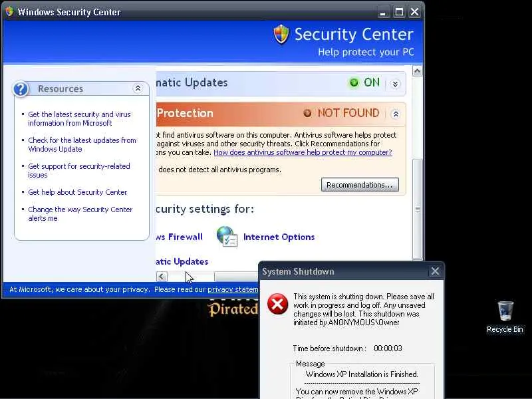
Task: Click the horizontal scrollbar left arrow
Action: 162,277
